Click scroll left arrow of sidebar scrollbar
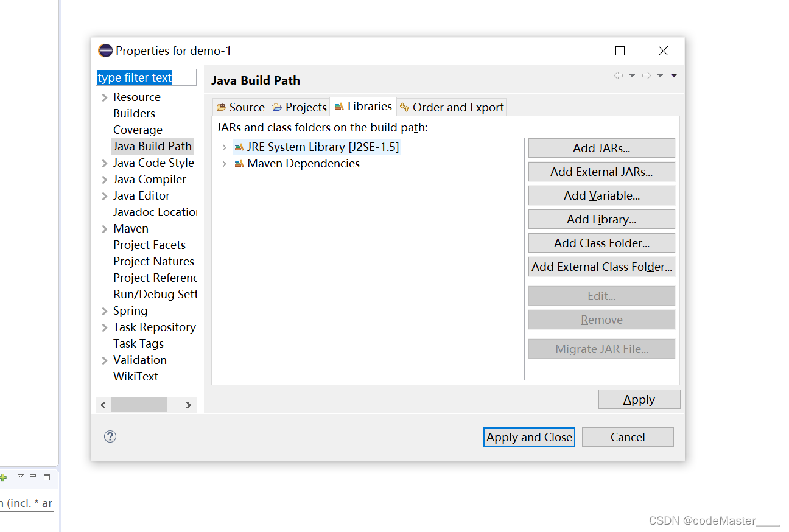Screen dimensions: 789x532 pos(103,405)
